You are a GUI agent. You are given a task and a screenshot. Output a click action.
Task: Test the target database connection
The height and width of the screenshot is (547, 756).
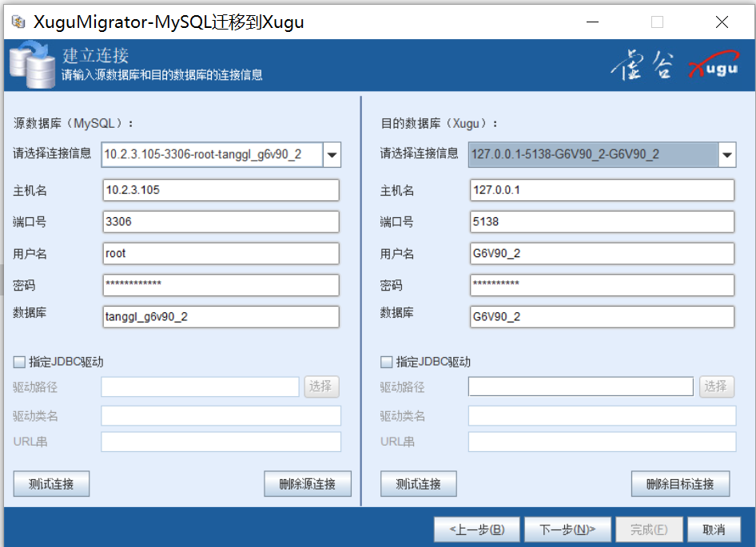419,484
